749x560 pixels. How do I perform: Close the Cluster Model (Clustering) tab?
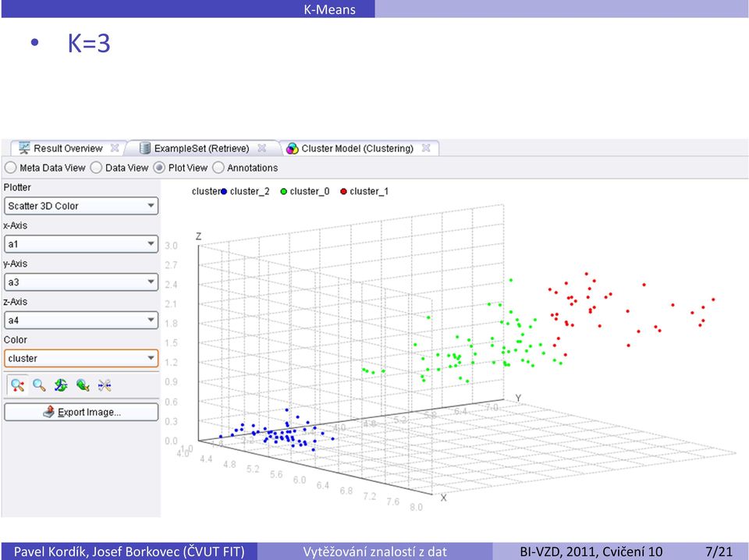point(426,148)
